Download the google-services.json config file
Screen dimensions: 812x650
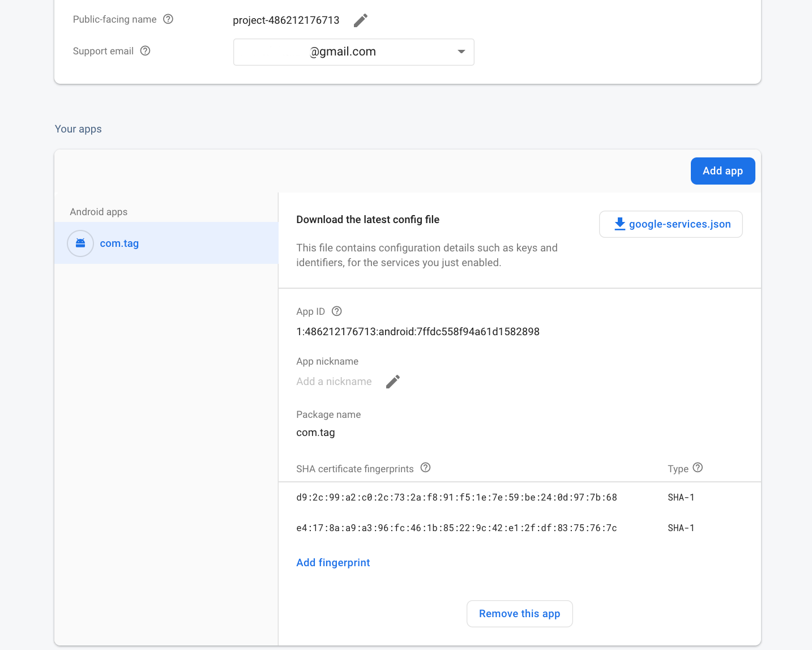pyautogui.click(x=671, y=224)
